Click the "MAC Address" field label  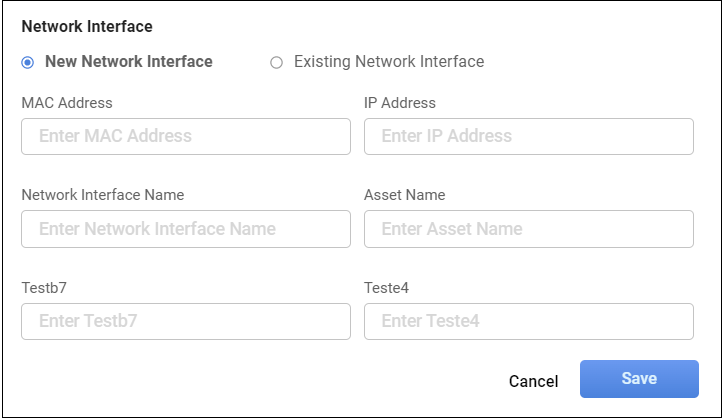pos(67,103)
